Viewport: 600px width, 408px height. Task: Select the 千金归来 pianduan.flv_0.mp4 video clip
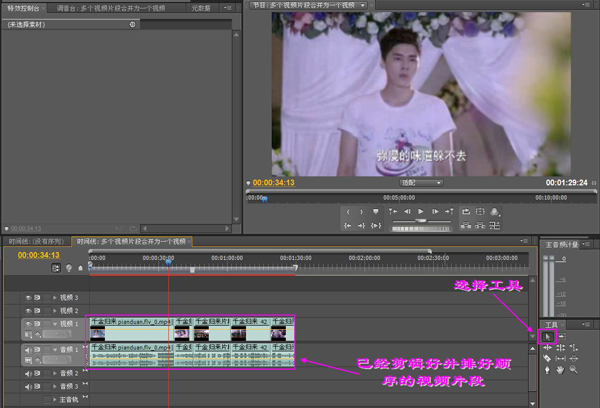(x=132, y=329)
